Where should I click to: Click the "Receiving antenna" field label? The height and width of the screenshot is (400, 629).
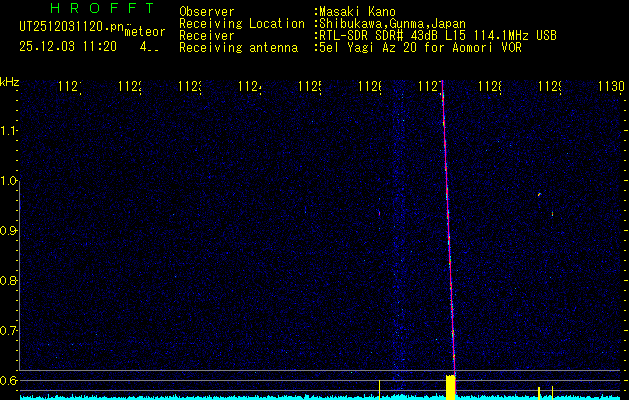tap(238, 48)
